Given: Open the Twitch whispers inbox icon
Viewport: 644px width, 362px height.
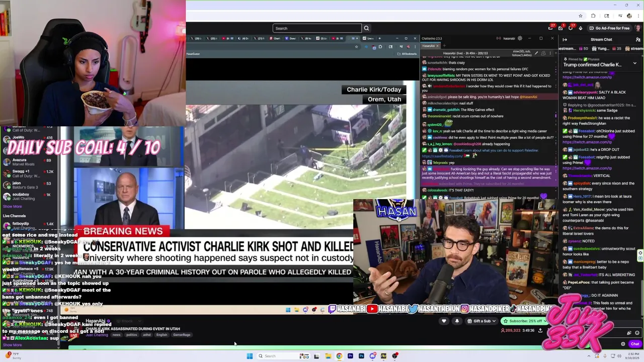Looking at the screenshot, I should (560, 28).
